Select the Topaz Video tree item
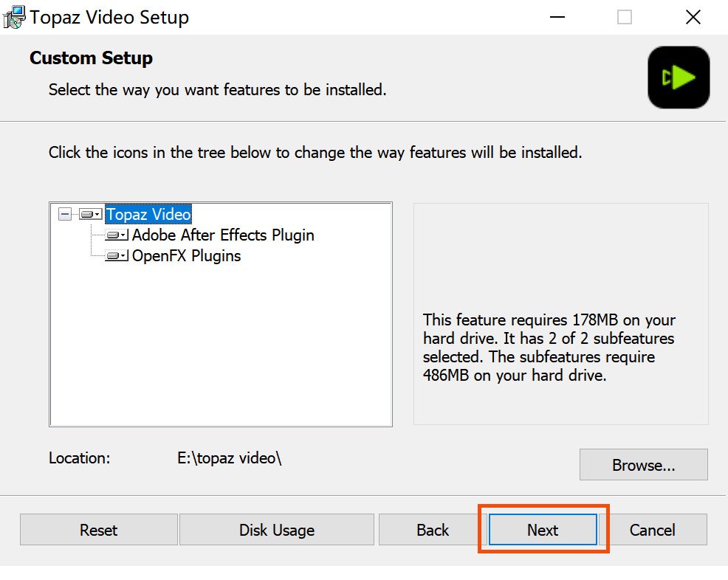 148,215
